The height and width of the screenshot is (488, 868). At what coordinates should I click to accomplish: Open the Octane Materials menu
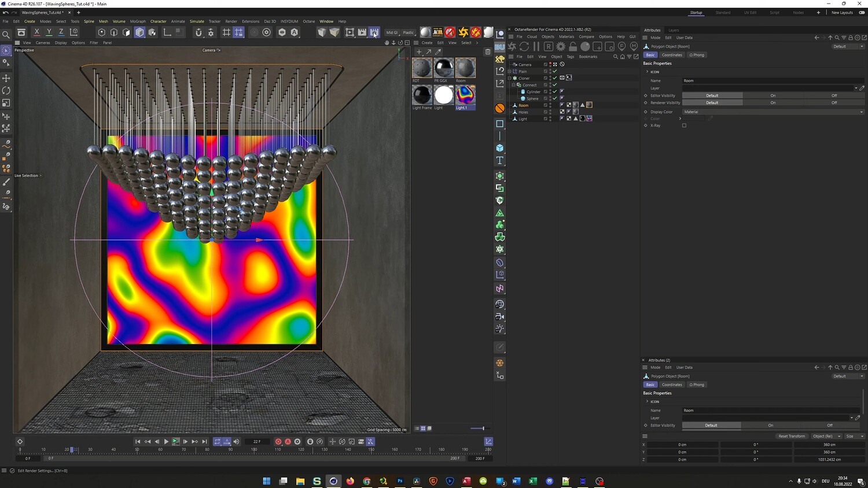click(x=567, y=36)
